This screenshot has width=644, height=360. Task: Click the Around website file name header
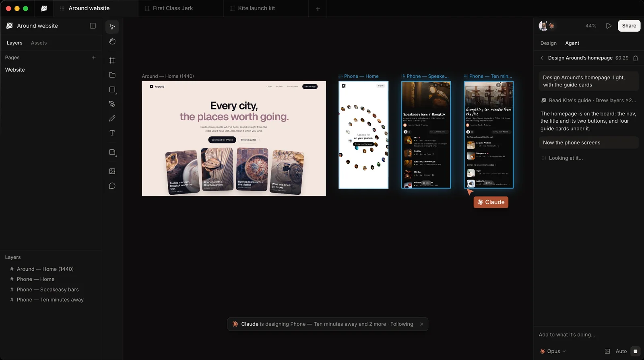click(x=37, y=26)
